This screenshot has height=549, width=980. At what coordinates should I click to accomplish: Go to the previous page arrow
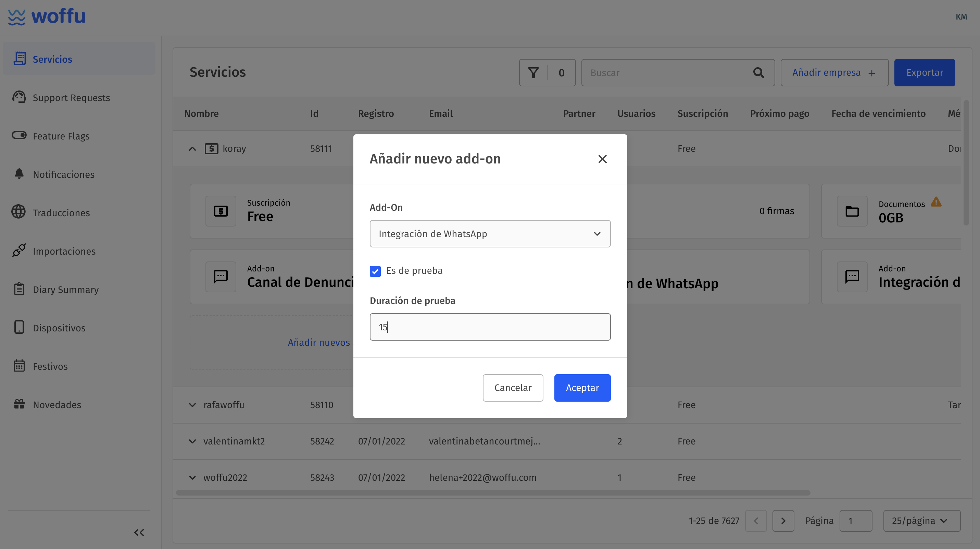(756, 521)
